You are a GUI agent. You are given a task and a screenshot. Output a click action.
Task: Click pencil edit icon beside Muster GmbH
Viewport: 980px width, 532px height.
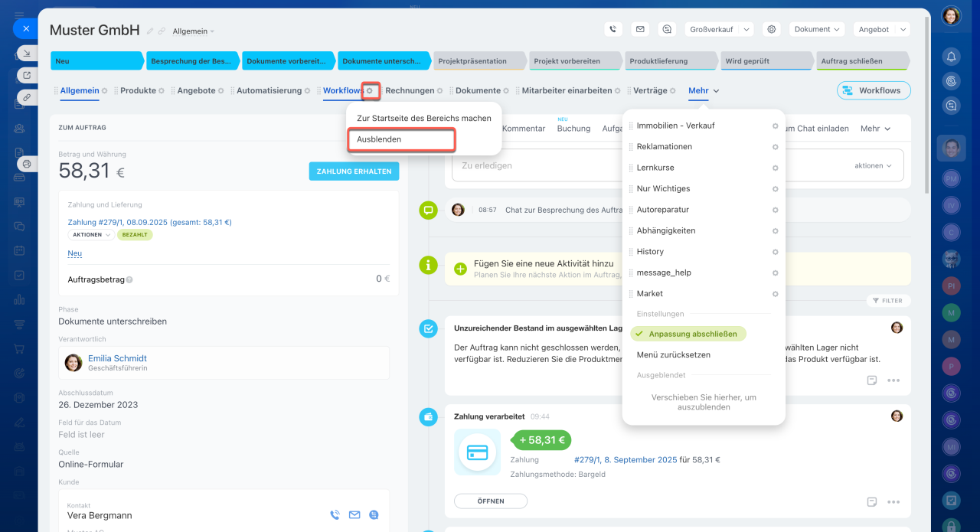click(150, 31)
